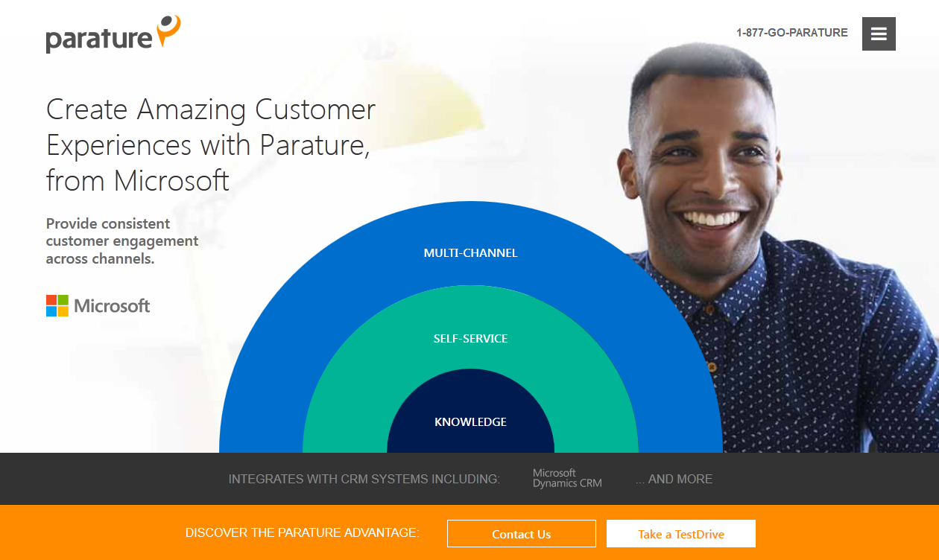Click the Take a TestDrive button
This screenshot has height=560, width=939.
tap(681, 534)
